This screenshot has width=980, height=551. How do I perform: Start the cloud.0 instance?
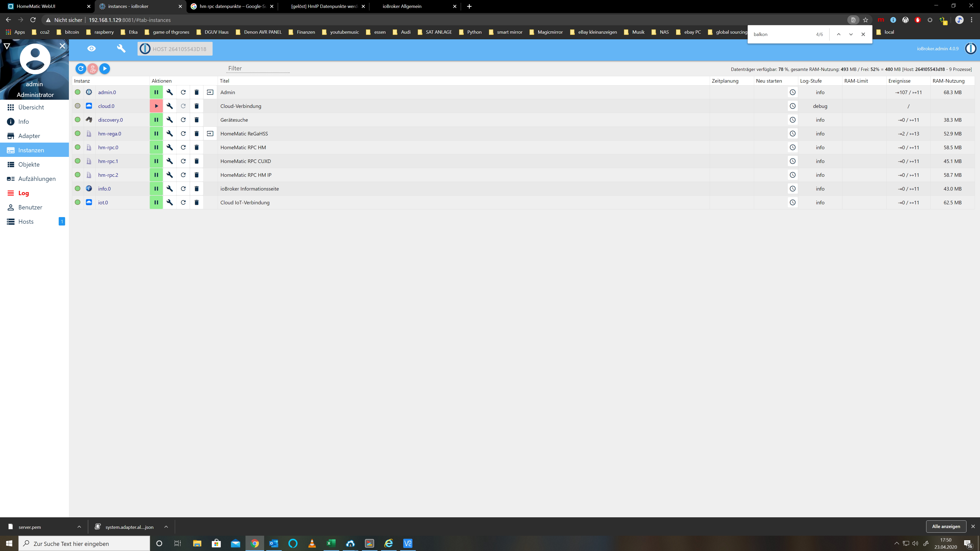[156, 106]
